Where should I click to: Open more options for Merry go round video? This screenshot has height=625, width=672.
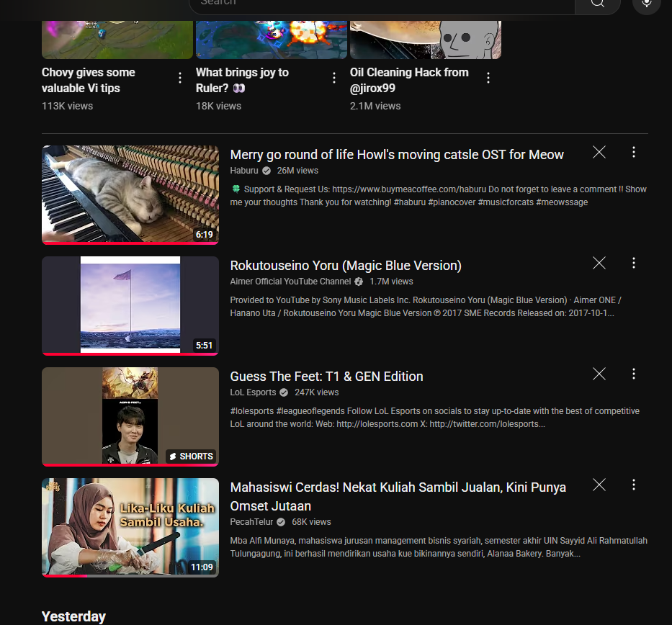click(x=634, y=152)
